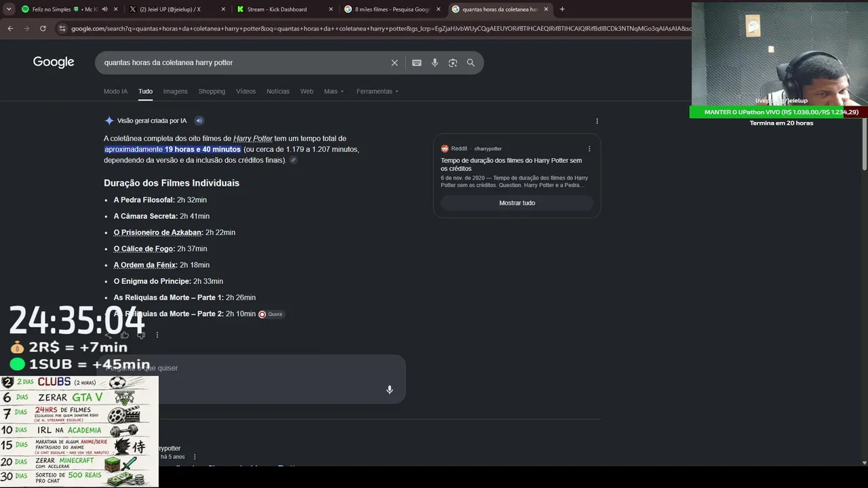The image size is (868, 488).
Task: Listen to the AI overview aloud
Action: click(x=199, y=121)
